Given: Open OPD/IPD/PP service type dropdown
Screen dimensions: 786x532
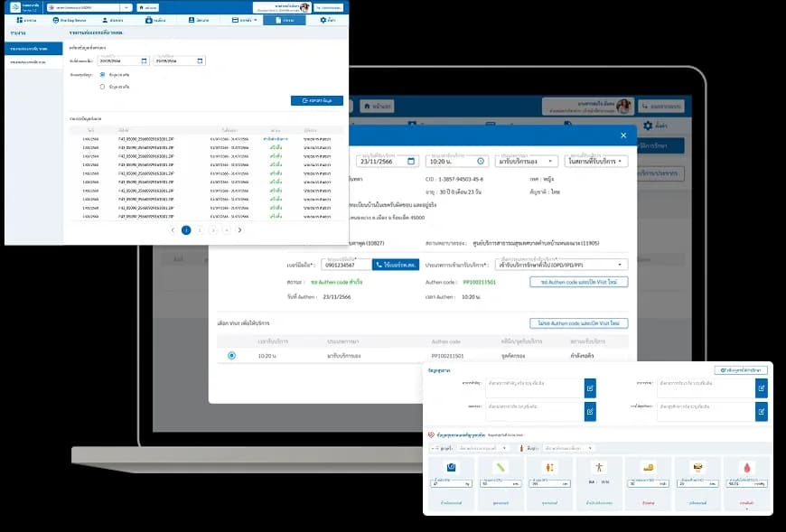Looking at the screenshot, I should click(561, 265).
